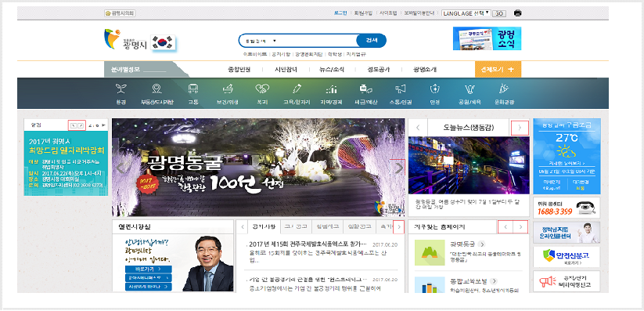Expand 전체보기 plus menu

click(498, 69)
